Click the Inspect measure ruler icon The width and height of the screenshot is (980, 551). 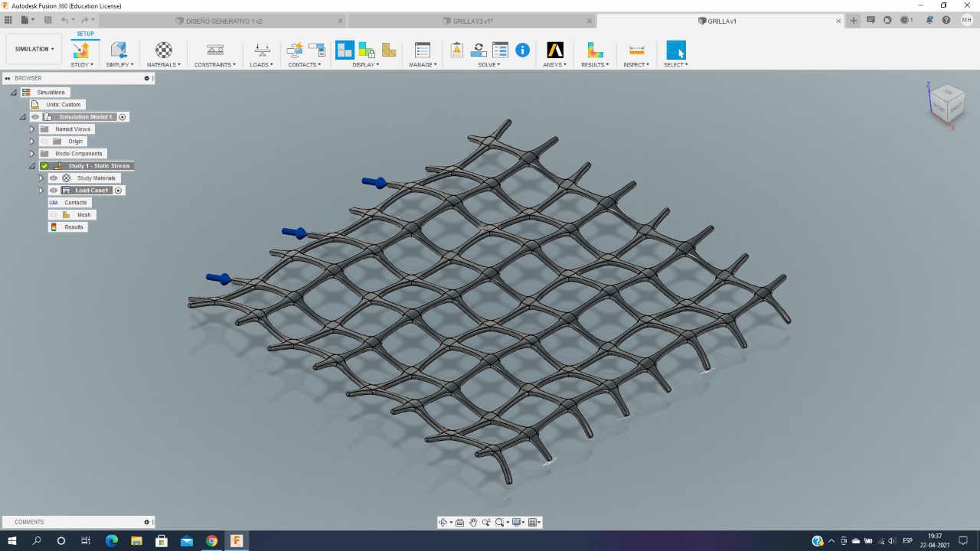point(636,51)
